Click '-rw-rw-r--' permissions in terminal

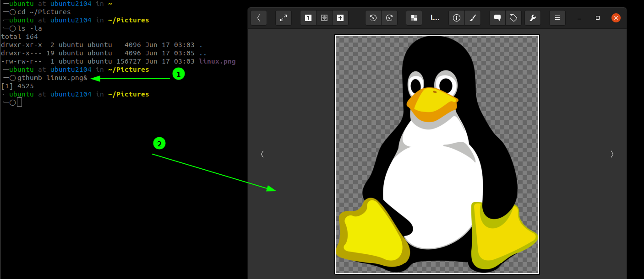click(x=22, y=61)
